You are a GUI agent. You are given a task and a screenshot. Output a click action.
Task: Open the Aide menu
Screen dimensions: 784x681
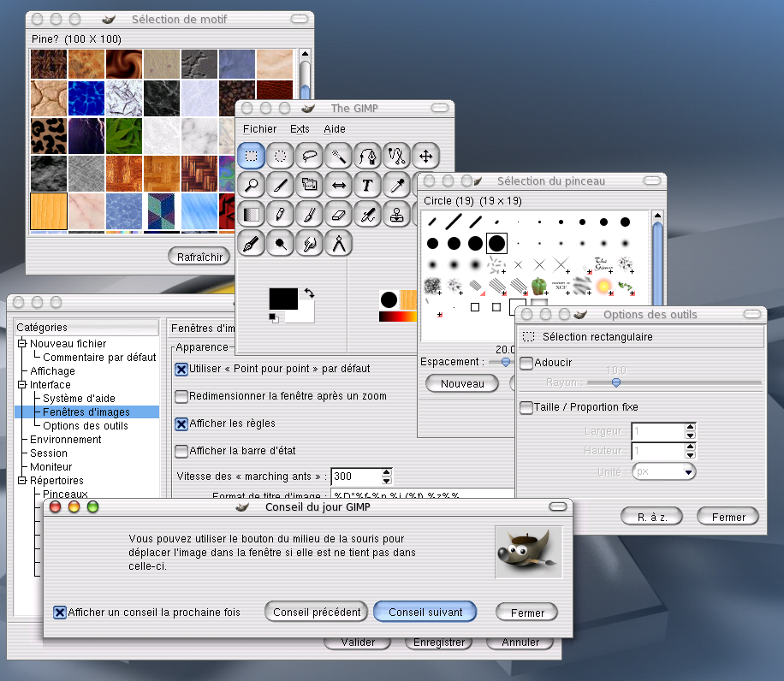[x=334, y=129]
